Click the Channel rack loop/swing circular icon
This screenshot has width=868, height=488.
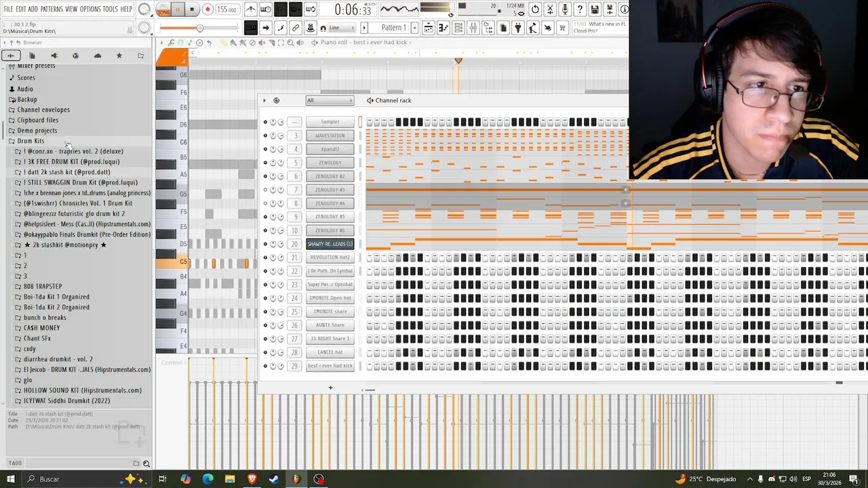[276, 100]
